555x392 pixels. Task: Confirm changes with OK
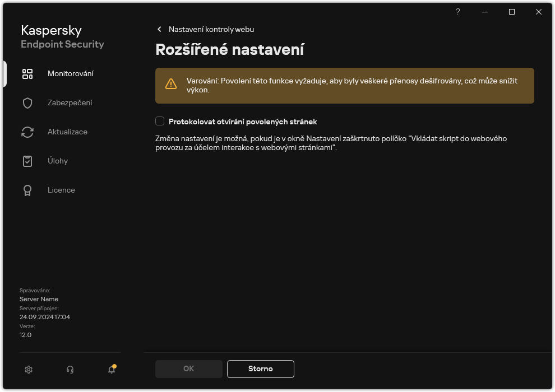pyautogui.click(x=188, y=368)
